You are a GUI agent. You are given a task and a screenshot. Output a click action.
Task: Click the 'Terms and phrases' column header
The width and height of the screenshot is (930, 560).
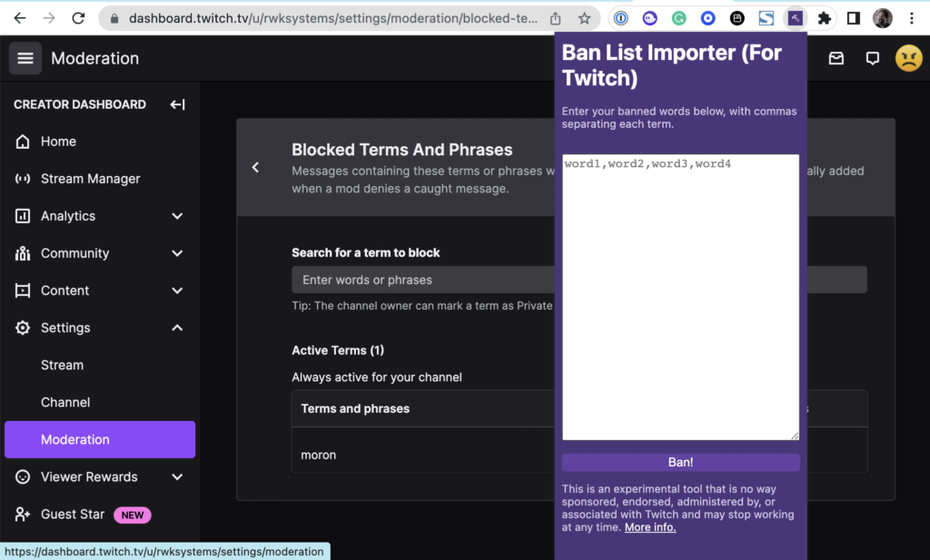[x=355, y=409]
